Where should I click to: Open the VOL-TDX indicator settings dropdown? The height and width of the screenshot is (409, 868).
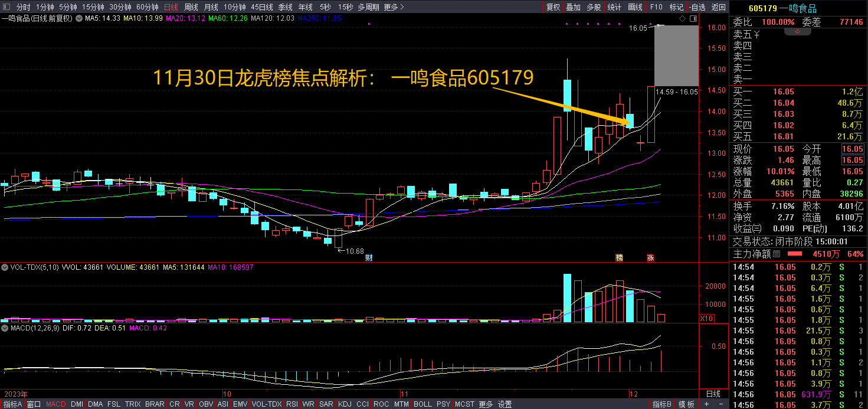click(5, 267)
